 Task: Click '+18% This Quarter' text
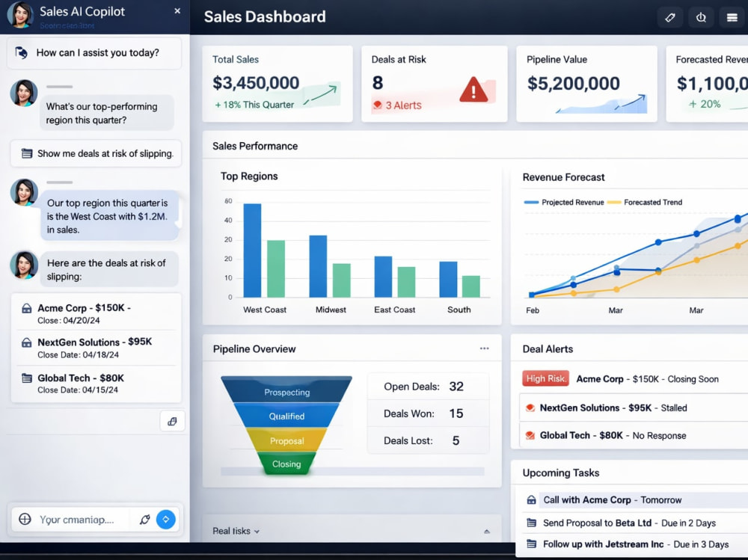254,105
